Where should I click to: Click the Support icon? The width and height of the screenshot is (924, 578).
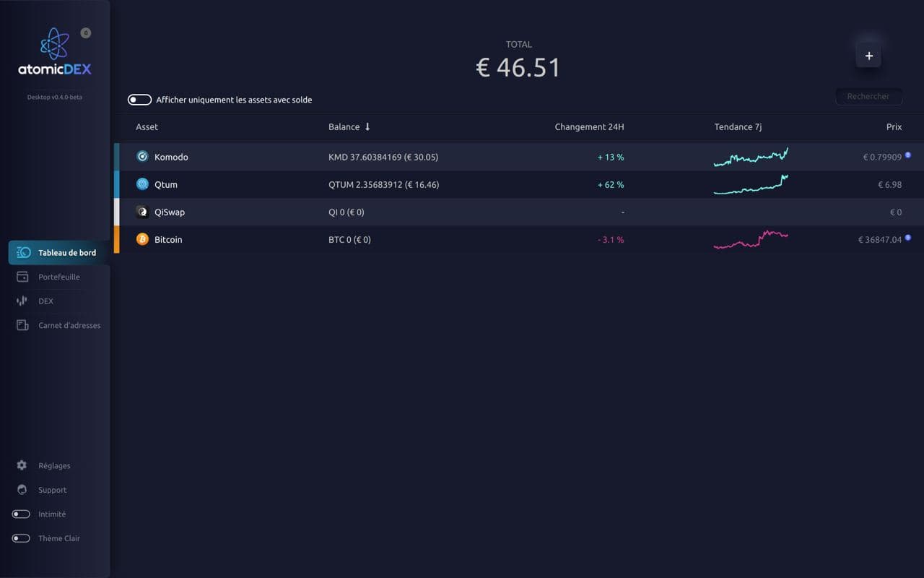click(22, 490)
